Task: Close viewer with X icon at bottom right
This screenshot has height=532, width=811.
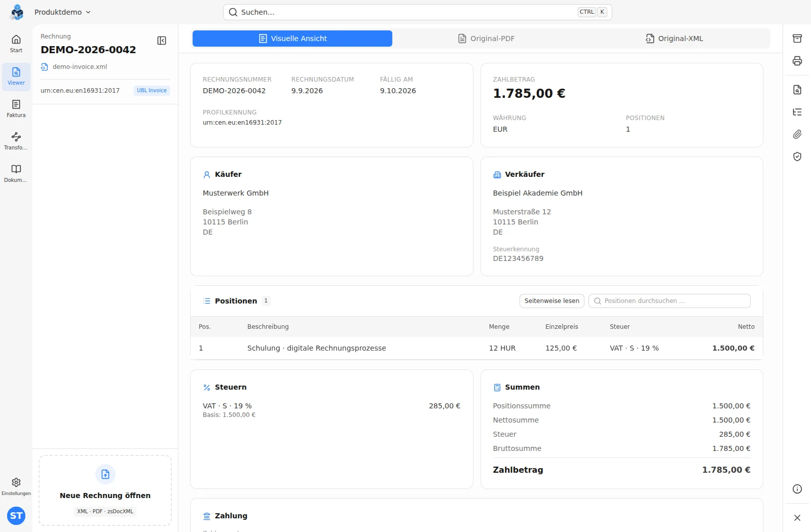Action: click(797, 518)
